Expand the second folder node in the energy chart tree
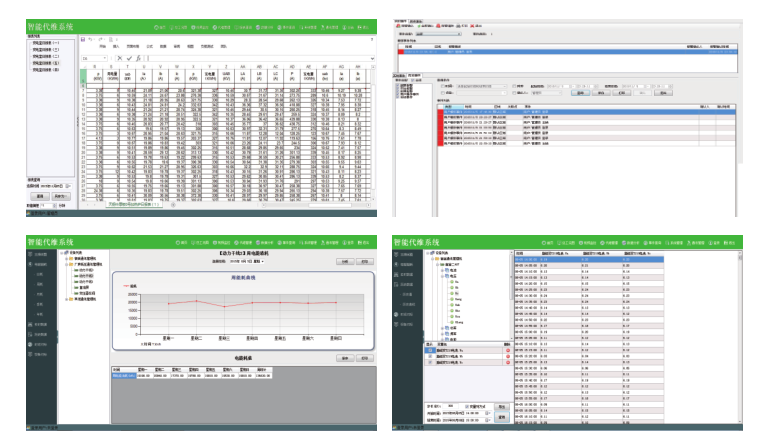 [x=67, y=264]
